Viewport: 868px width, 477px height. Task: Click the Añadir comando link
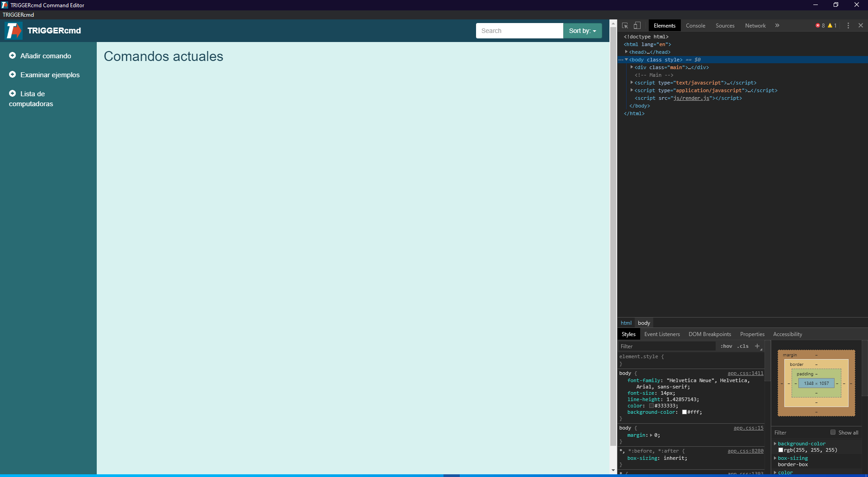pyautogui.click(x=46, y=56)
